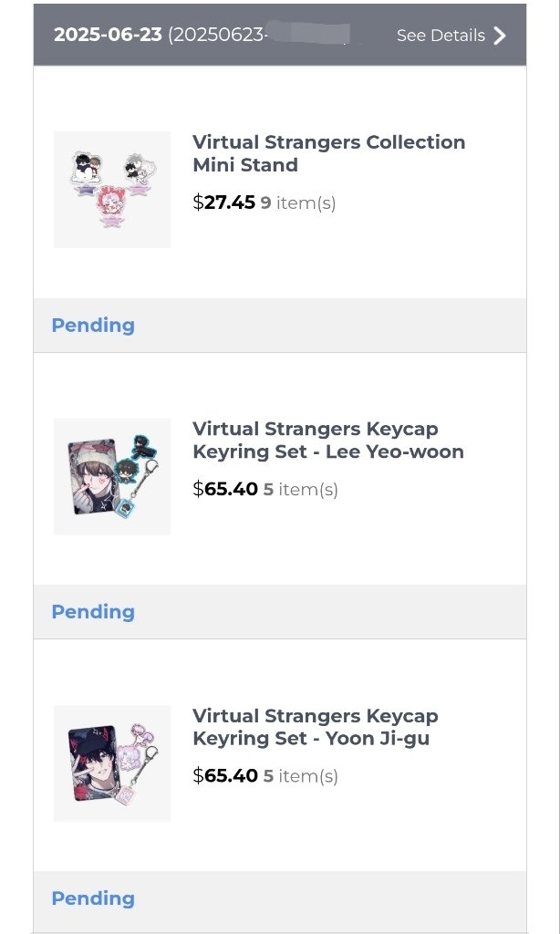Click the $65.40 price of Yoon Ji-gu set
The height and width of the screenshot is (934, 560).
tap(225, 776)
